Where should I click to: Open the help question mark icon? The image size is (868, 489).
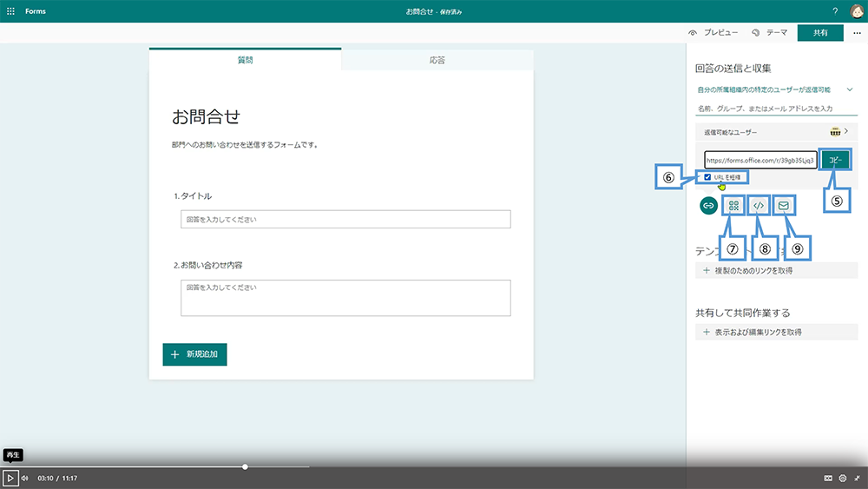[835, 11]
